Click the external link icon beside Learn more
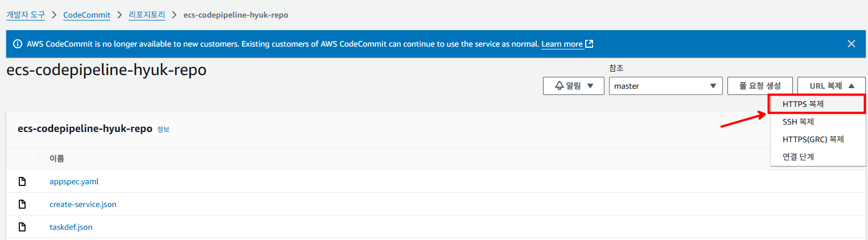The height and width of the screenshot is (240, 868). [x=590, y=44]
